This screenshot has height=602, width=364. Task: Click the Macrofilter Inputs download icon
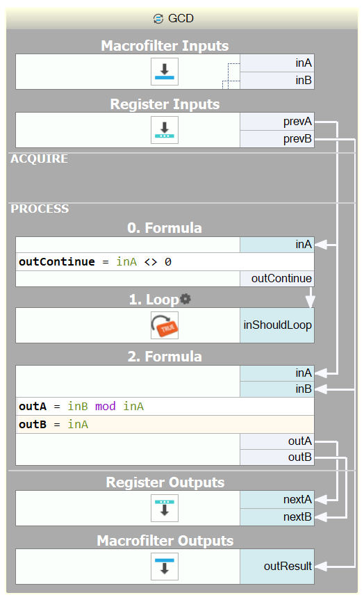[165, 72]
